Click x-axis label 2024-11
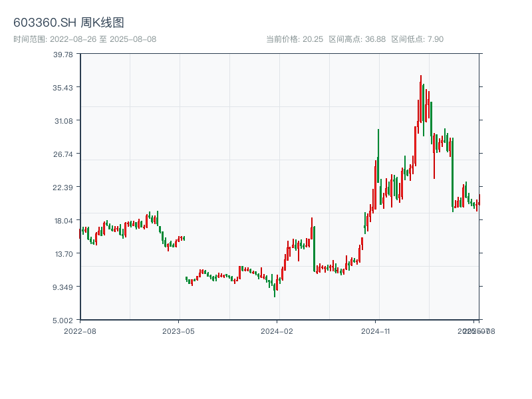Viewport: 532px width, 399px height. (x=375, y=331)
